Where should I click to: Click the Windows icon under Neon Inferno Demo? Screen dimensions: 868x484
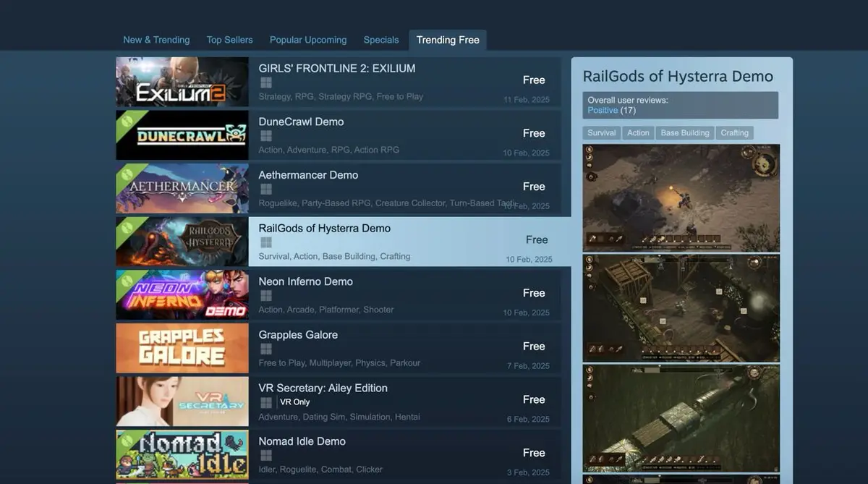click(x=265, y=296)
